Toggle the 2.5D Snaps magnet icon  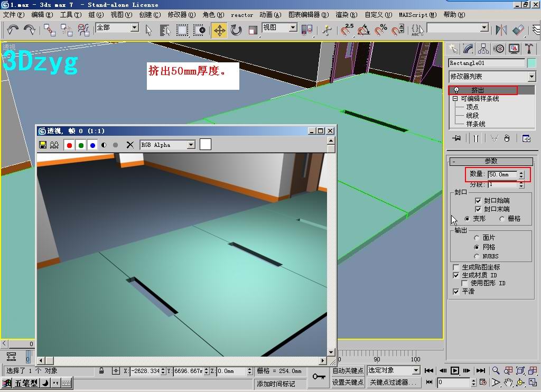coord(347,30)
